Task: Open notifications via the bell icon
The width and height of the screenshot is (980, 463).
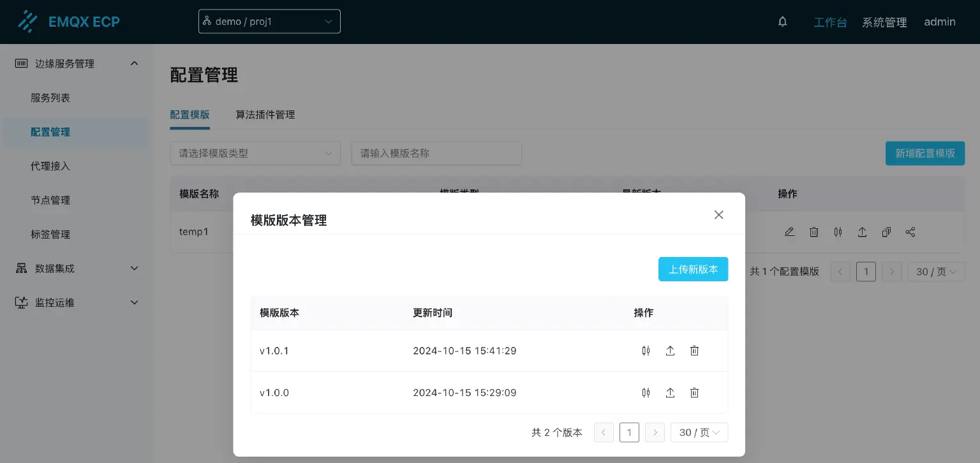Action: (x=782, y=21)
